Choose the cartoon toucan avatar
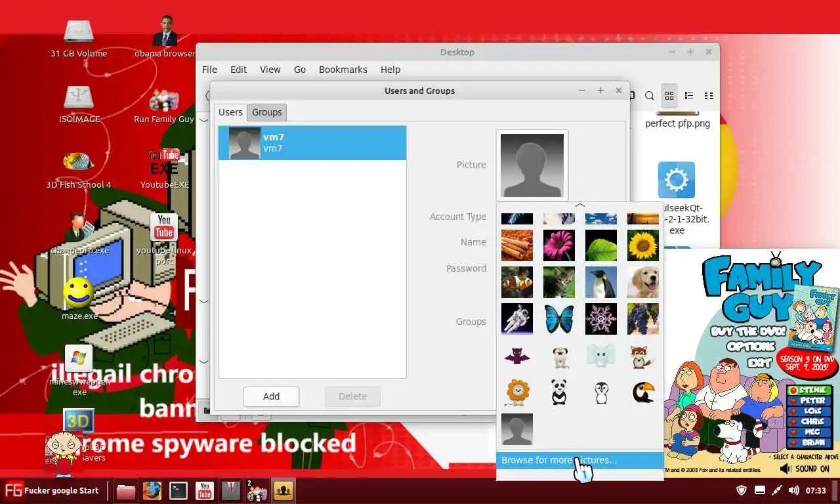Screen dimensions: 840x504 [643, 392]
